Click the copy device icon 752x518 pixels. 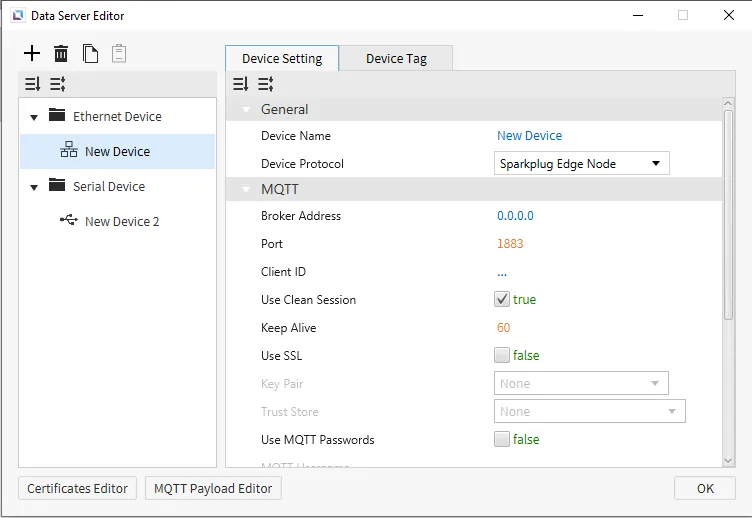coord(90,54)
